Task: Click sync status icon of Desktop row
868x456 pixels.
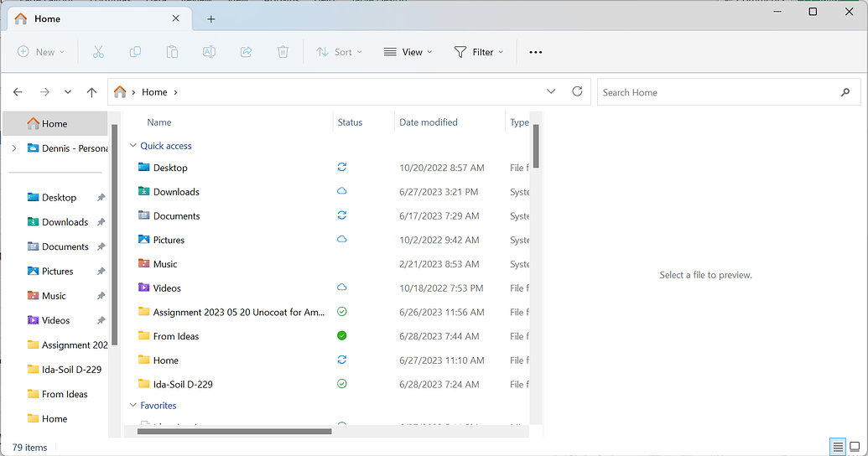Action: pos(342,167)
